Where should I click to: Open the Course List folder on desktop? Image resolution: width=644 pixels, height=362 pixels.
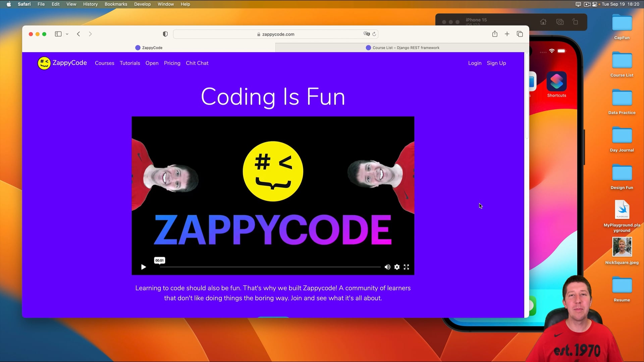(622, 64)
